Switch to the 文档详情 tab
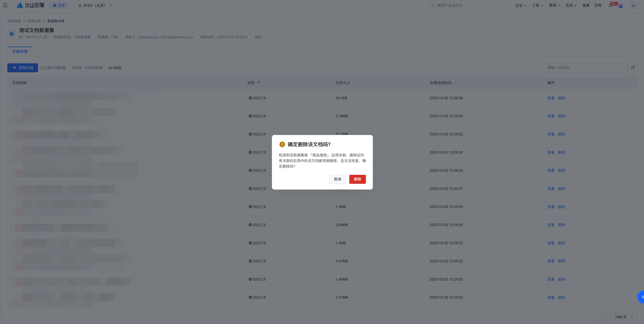 20,52
